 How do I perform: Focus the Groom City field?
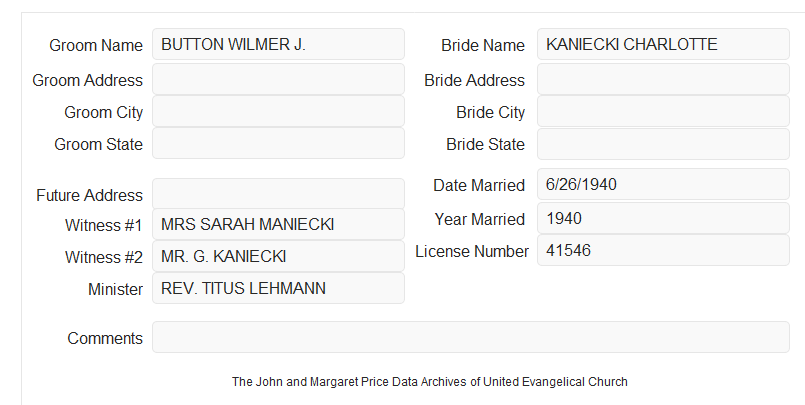pos(278,111)
